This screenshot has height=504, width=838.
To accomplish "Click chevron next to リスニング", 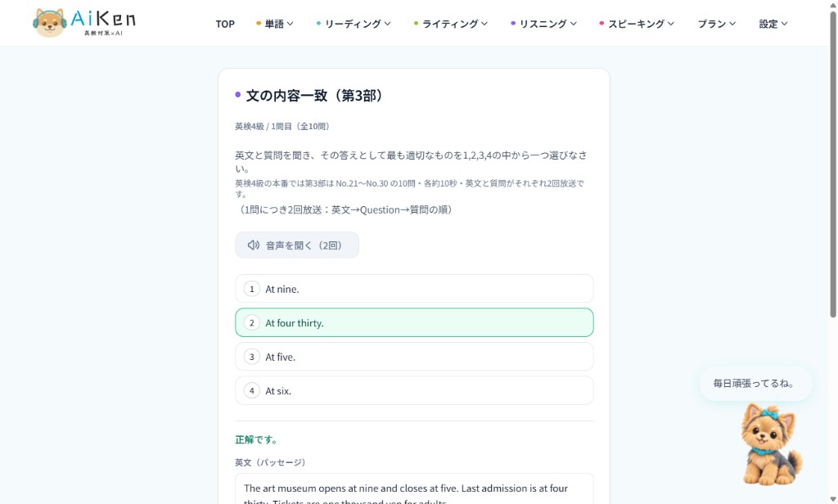I will click(x=574, y=24).
